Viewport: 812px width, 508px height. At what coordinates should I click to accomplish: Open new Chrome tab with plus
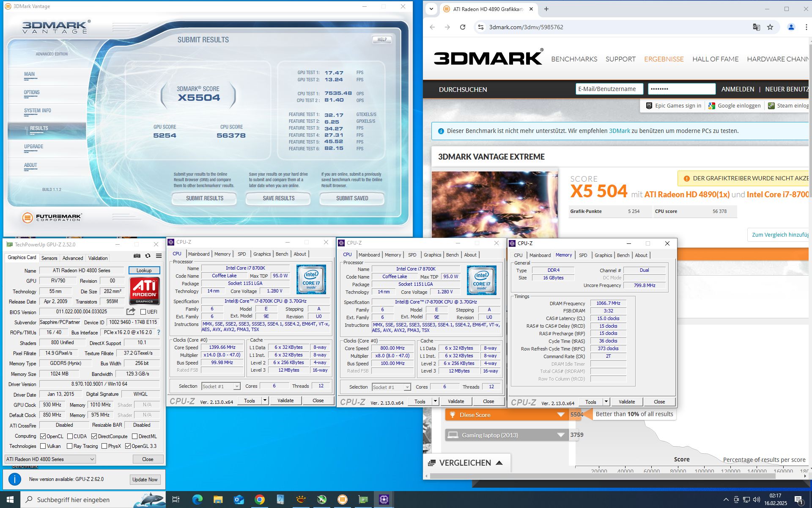tap(546, 9)
